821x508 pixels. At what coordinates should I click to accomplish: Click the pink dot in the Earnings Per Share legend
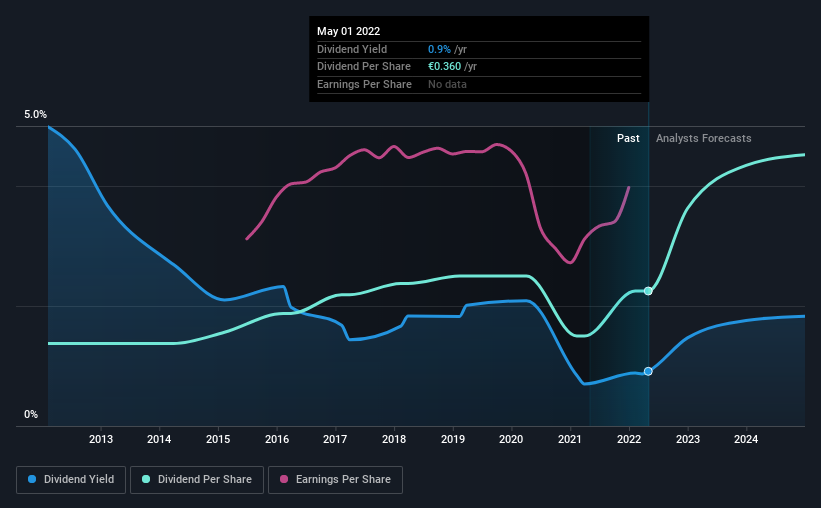tap(284, 480)
